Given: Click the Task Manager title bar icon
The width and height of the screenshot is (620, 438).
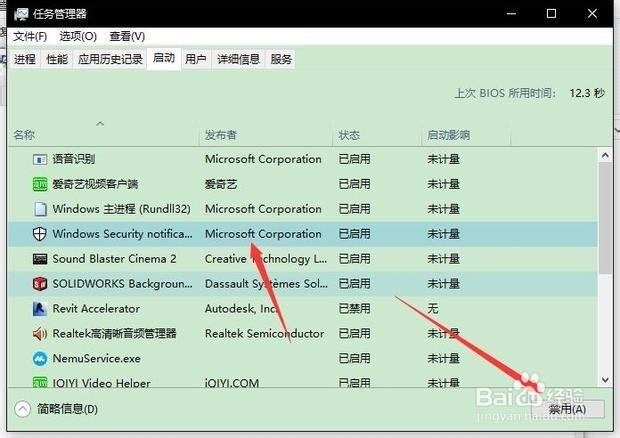Looking at the screenshot, I should click(x=21, y=14).
